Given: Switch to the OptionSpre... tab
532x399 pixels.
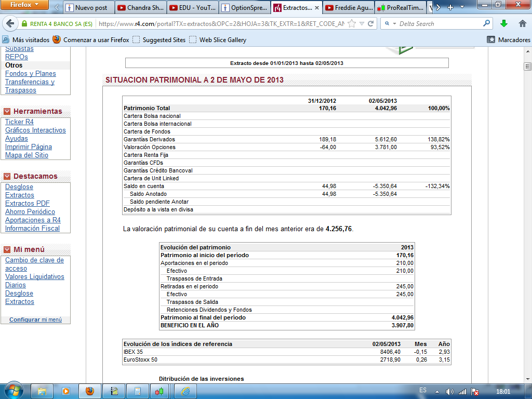Looking at the screenshot, I should 245,7.
